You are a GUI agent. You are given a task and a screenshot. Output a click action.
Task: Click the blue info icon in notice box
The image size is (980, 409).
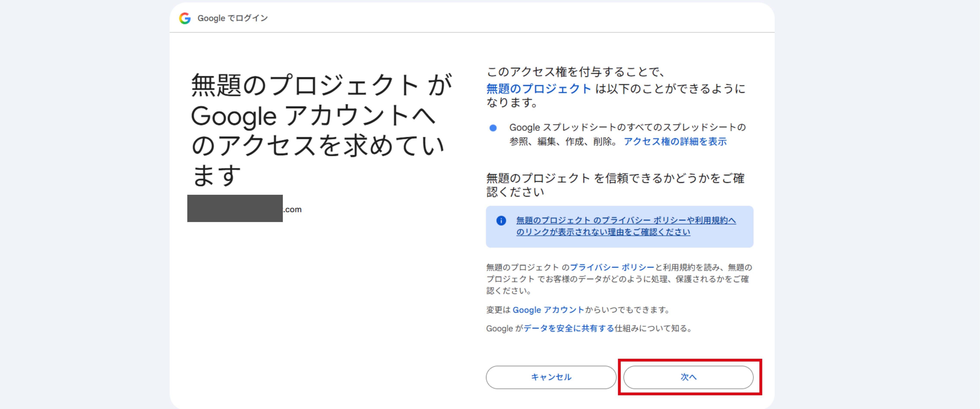click(x=501, y=221)
